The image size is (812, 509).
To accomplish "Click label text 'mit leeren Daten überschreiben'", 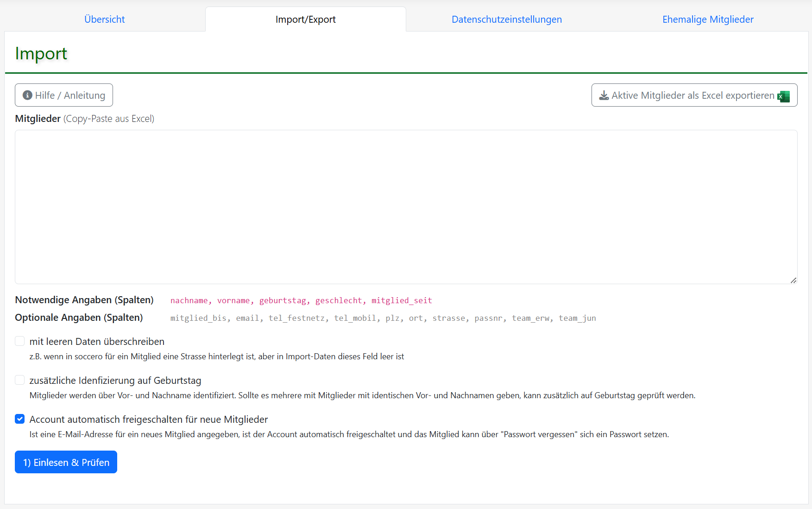I will point(97,342).
